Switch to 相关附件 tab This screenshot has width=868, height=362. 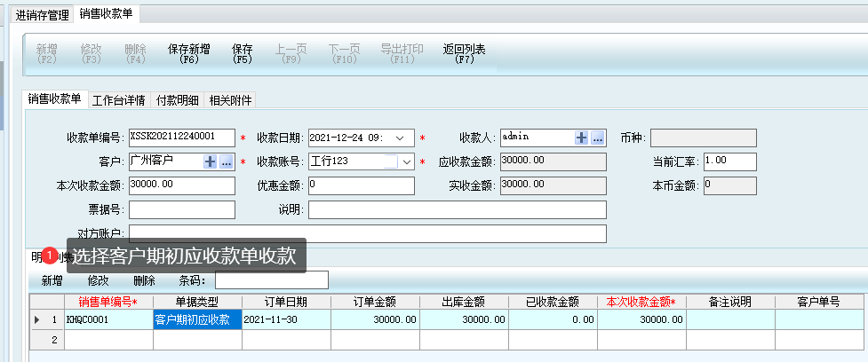[x=231, y=99]
